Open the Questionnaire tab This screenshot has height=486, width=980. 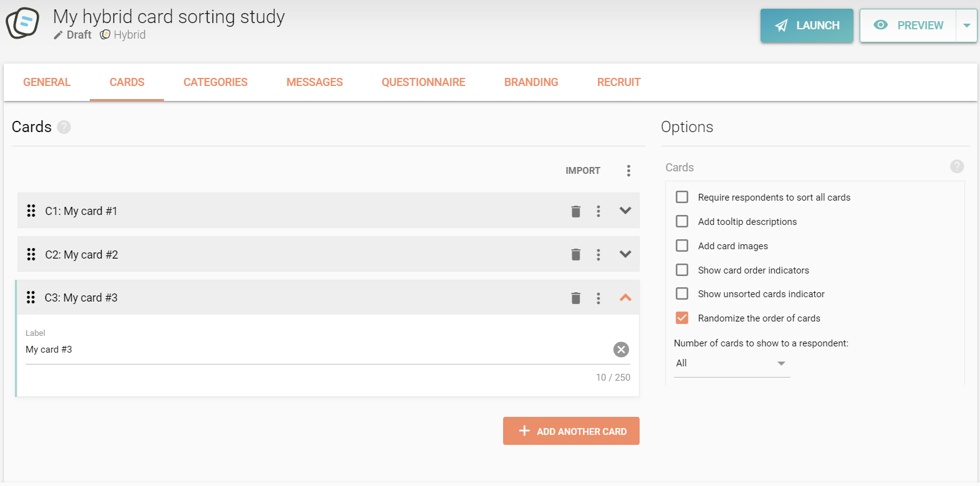423,82
